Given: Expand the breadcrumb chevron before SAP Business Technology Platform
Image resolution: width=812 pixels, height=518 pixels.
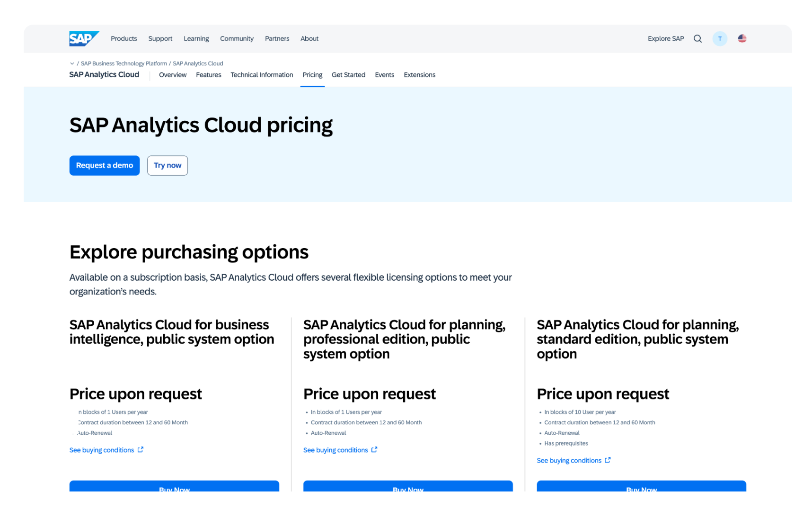Looking at the screenshot, I should [72, 63].
